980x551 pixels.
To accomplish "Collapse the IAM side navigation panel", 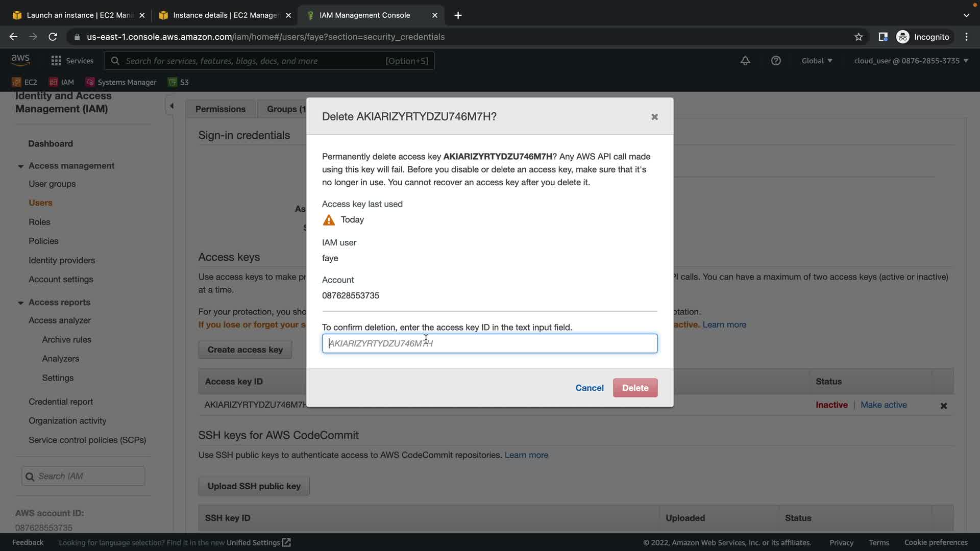I will click(171, 106).
